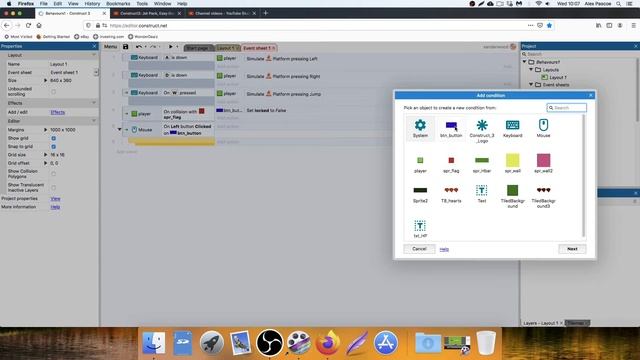Toggle the Show grid checkbox
Screen dimensions: 640x360
point(53,138)
